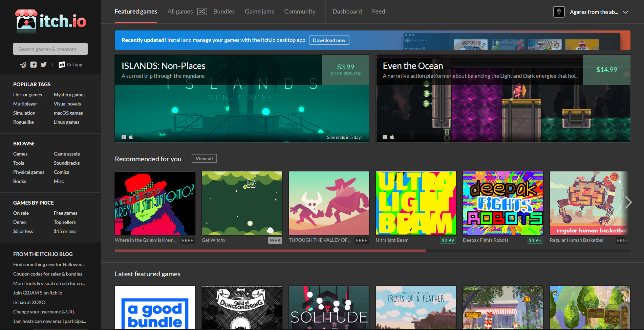Go to the Dashboard
The height and width of the screenshot is (330, 644).
[347, 11]
